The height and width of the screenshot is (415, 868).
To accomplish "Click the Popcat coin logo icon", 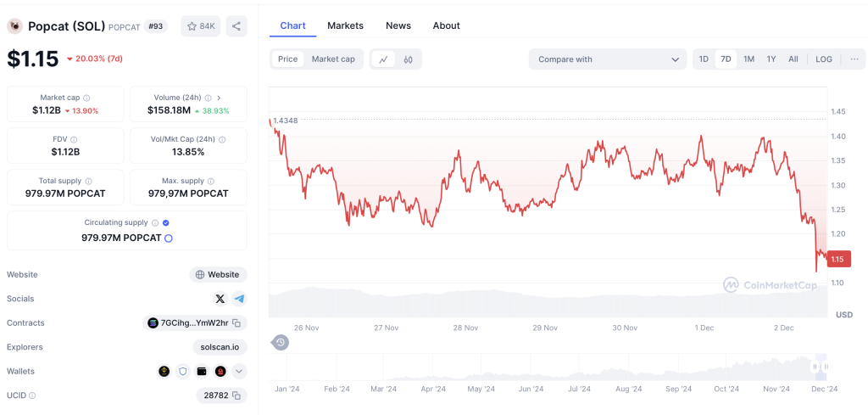I will tap(15, 26).
